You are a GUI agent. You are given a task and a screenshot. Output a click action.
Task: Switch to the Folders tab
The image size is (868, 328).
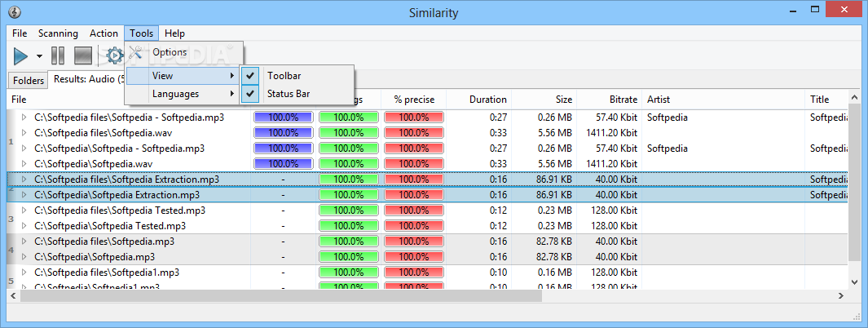tap(29, 81)
